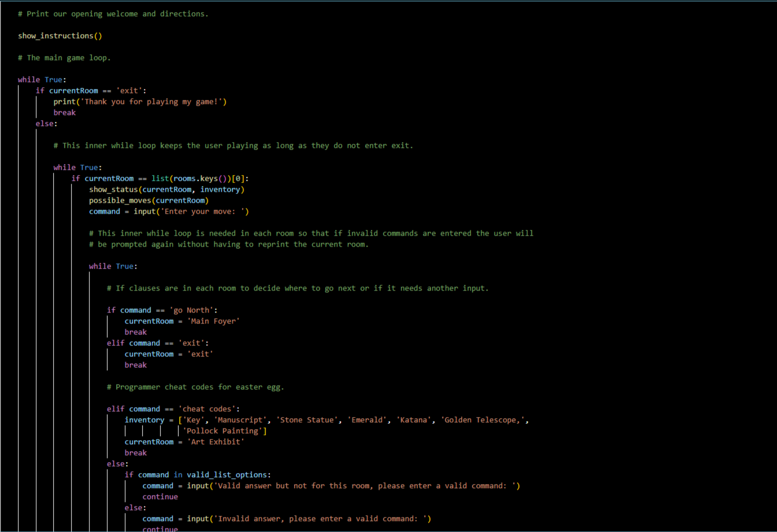
Task: Click the line elif command == 'cheat codes':
Action: point(173,409)
